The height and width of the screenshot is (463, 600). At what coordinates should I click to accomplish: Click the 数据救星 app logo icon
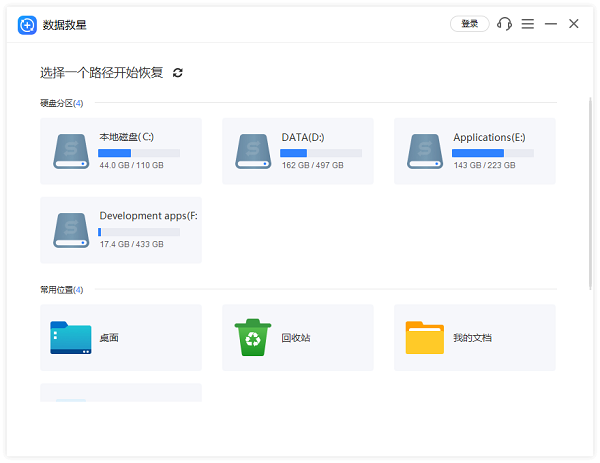pos(27,24)
